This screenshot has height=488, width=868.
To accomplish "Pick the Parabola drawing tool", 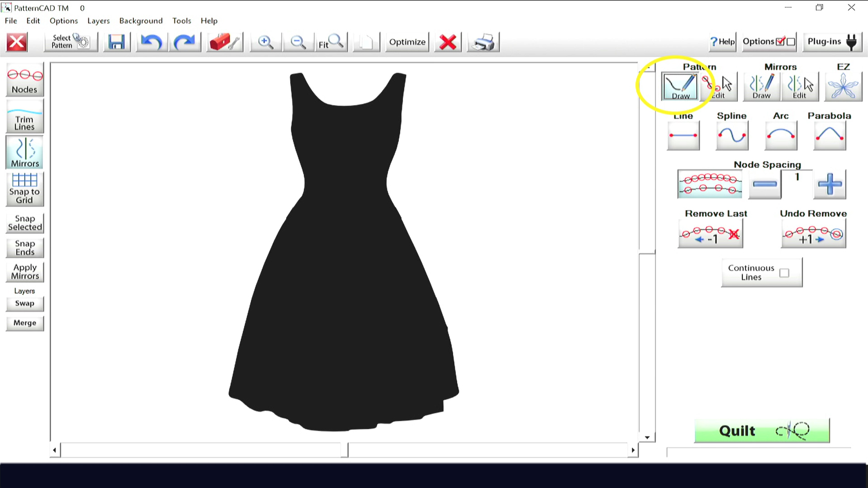I will pos(829,136).
